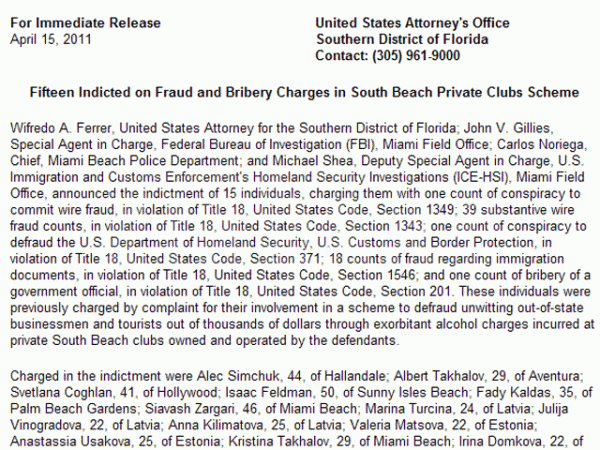
Task: Click the 'Fifteen Indicted on Fraud' headline
Action: coord(305,93)
